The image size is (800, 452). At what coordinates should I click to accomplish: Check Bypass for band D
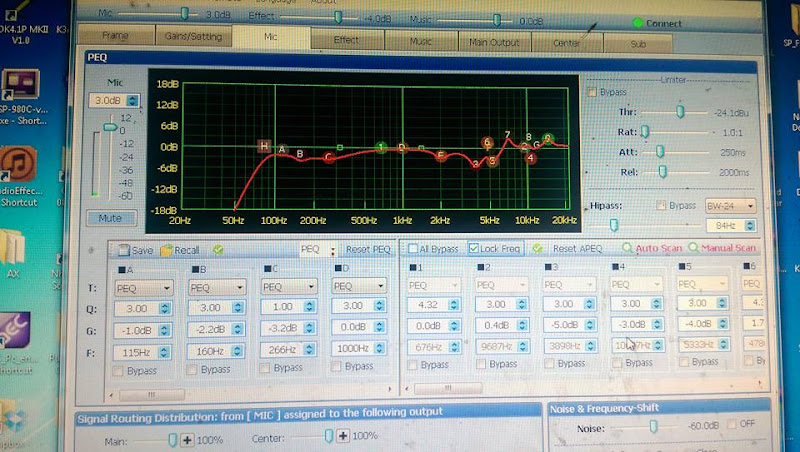coord(336,366)
